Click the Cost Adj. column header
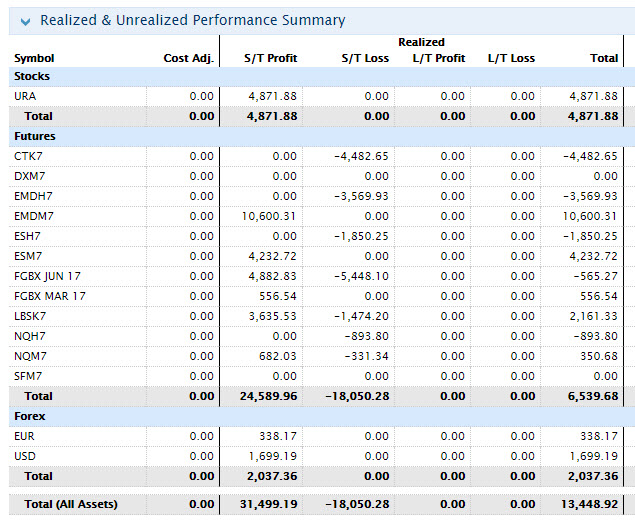The width and height of the screenshot is (635, 520). [x=189, y=58]
